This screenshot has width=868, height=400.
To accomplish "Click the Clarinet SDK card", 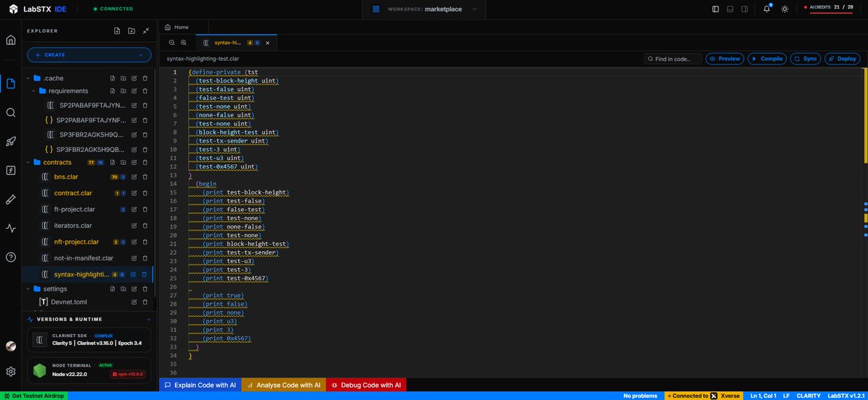I will click(x=90, y=339).
